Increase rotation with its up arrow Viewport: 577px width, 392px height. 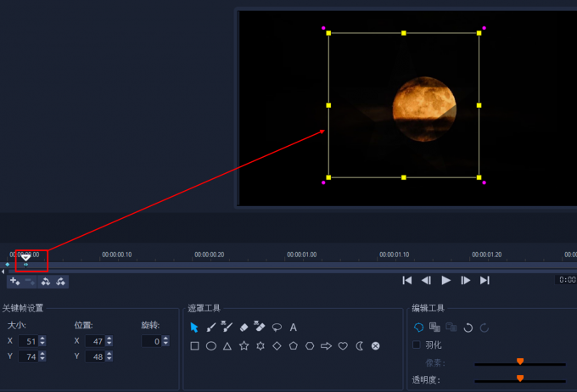tap(166, 339)
